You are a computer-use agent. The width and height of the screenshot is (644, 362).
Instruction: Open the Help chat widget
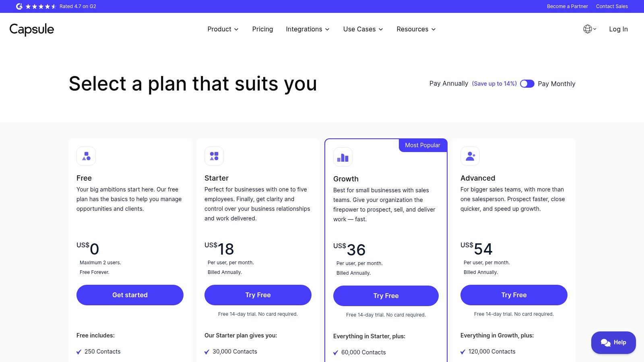[613, 342]
